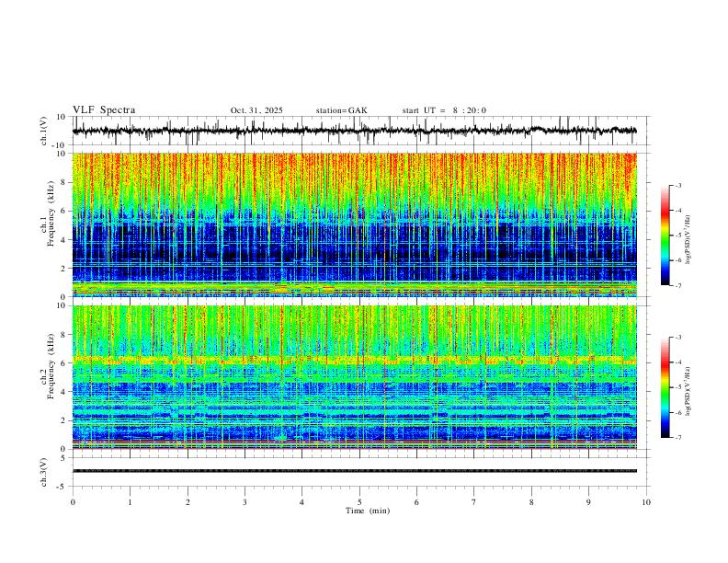Click the "5" minute tick label
Image resolution: width=728 pixels, height=563 pixels.
pyautogui.click(x=359, y=502)
